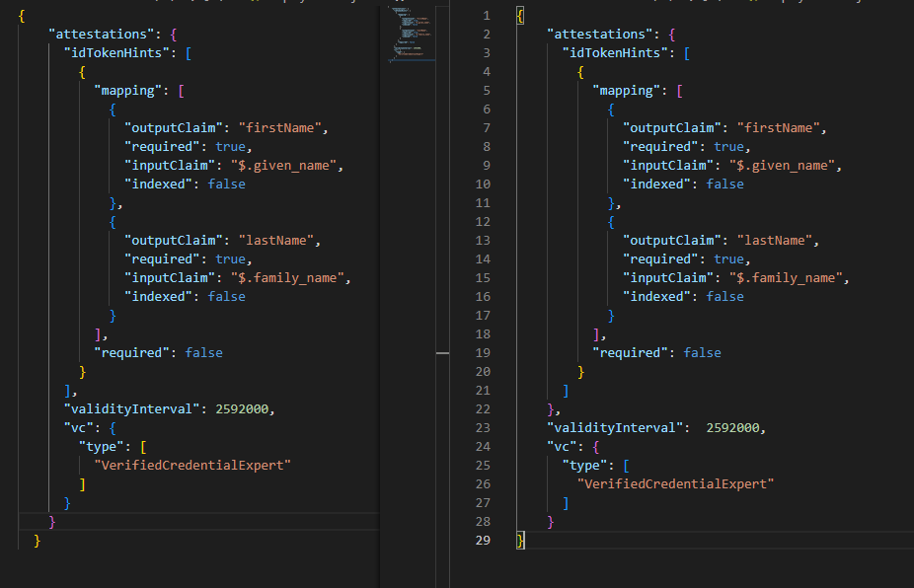Click the "false" value beside indexed
Image resolution: width=914 pixels, height=588 pixels.
226,184
